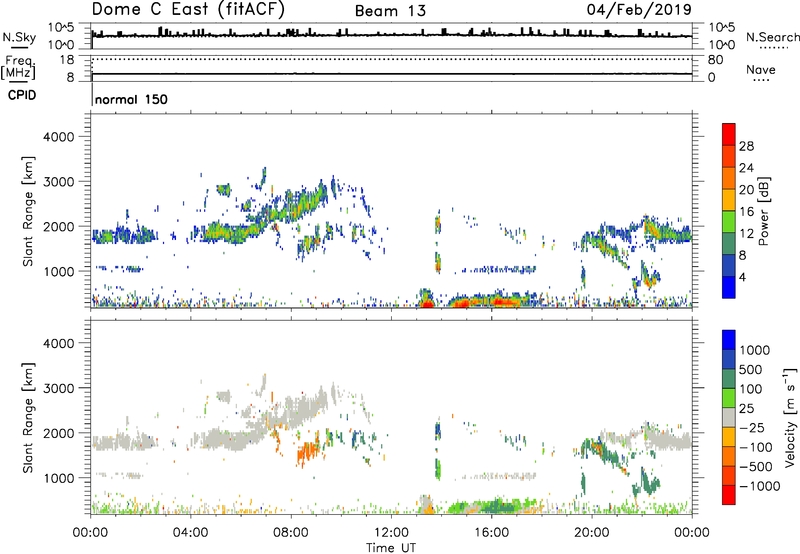800x554 pixels.
Task: Click the '04:00' time tick label
Action: (191, 533)
